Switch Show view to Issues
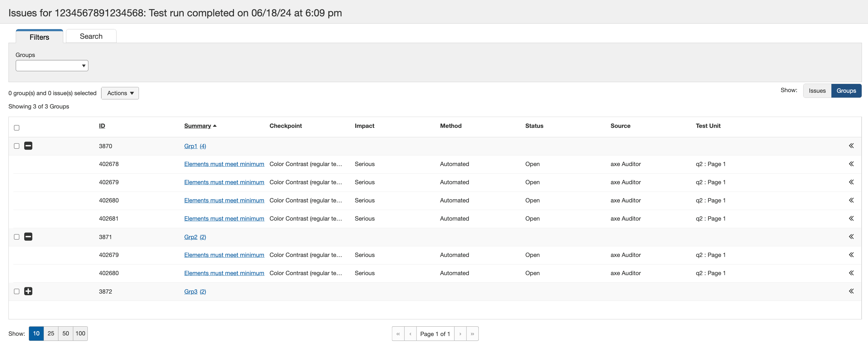 tap(817, 91)
